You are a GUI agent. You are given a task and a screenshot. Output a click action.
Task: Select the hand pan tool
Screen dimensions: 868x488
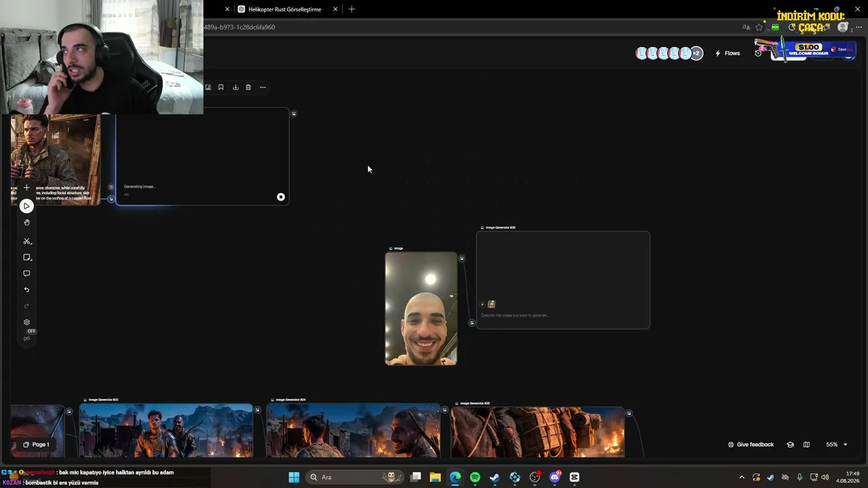[x=26, y=222]
